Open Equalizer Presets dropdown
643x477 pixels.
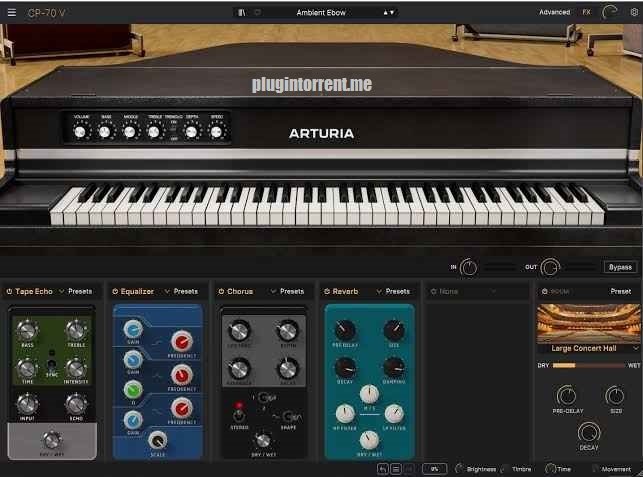185,292
